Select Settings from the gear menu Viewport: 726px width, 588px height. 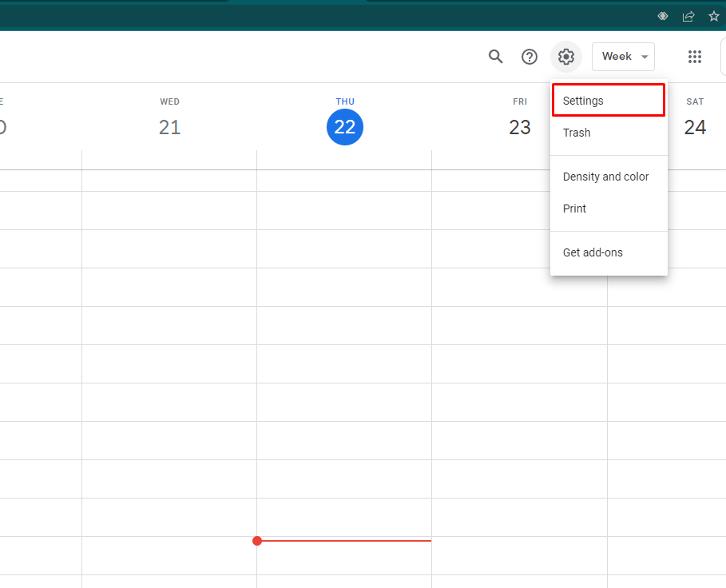coord(608,101)
